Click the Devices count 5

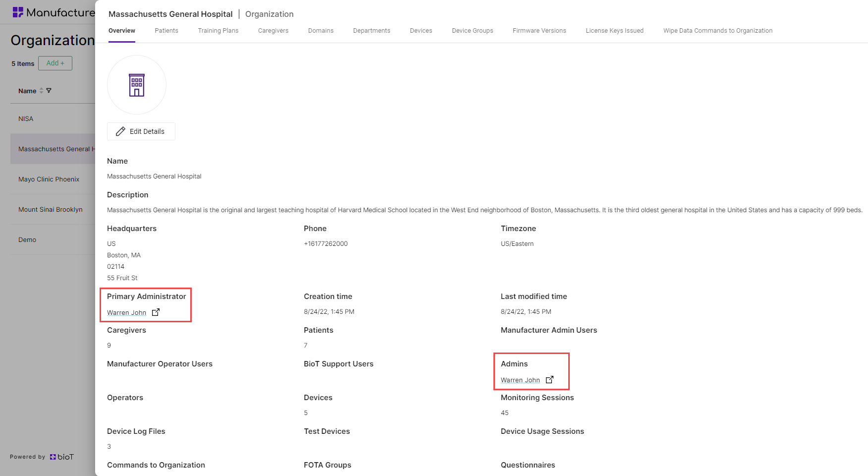[x=306, y=413]
